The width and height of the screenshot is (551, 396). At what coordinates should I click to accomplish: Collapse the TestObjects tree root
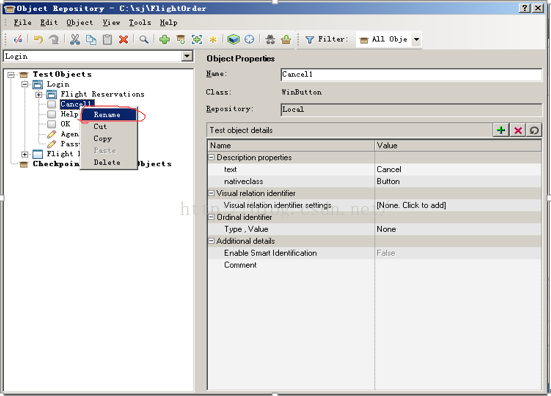tap(11, 74)
